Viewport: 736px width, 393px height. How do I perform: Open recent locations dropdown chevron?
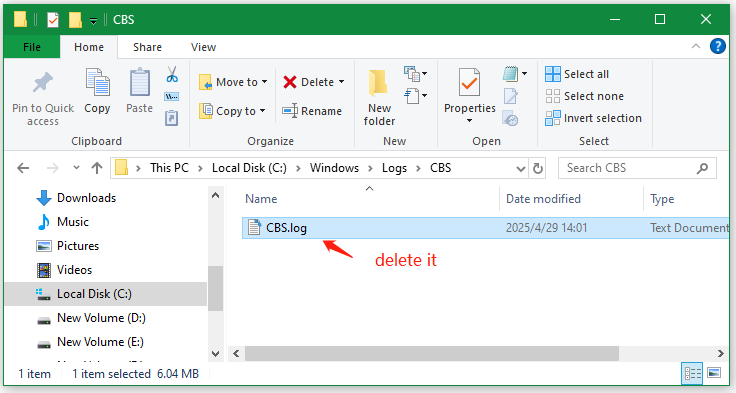tap(76, 168)
